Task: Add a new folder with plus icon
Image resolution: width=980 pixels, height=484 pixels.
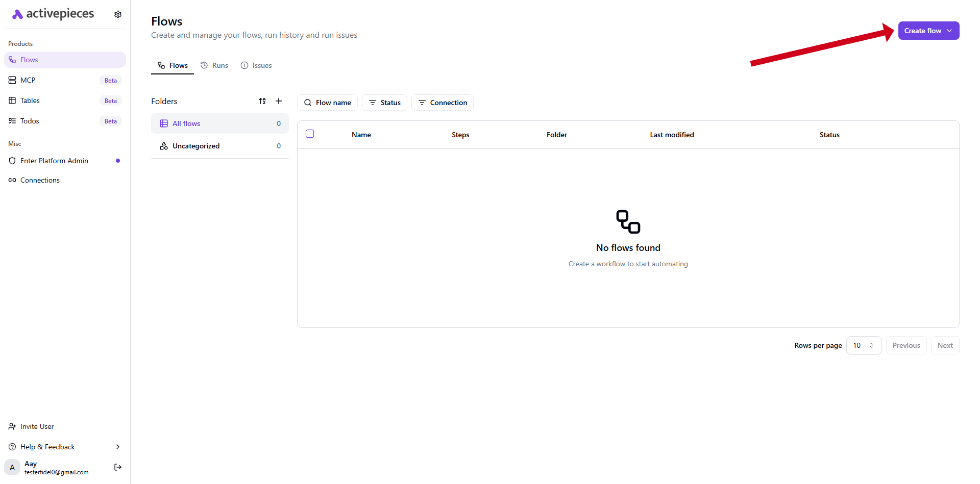Action: (279, 101)
